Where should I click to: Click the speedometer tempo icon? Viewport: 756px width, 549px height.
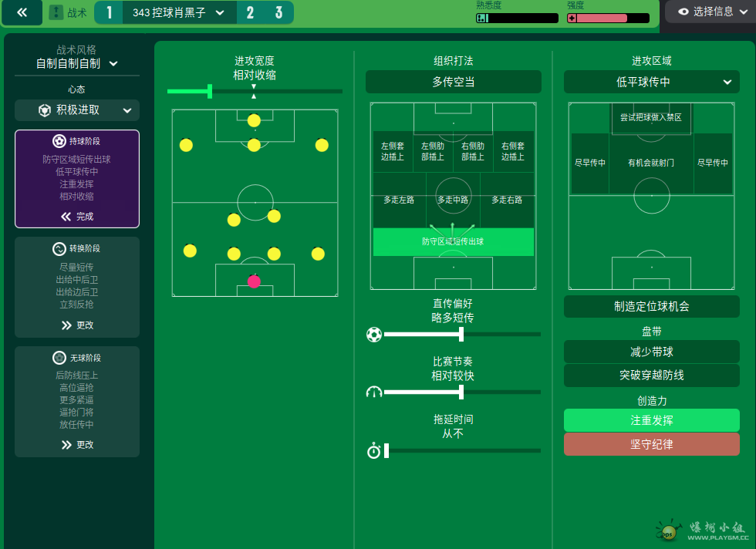pos(374,392)
